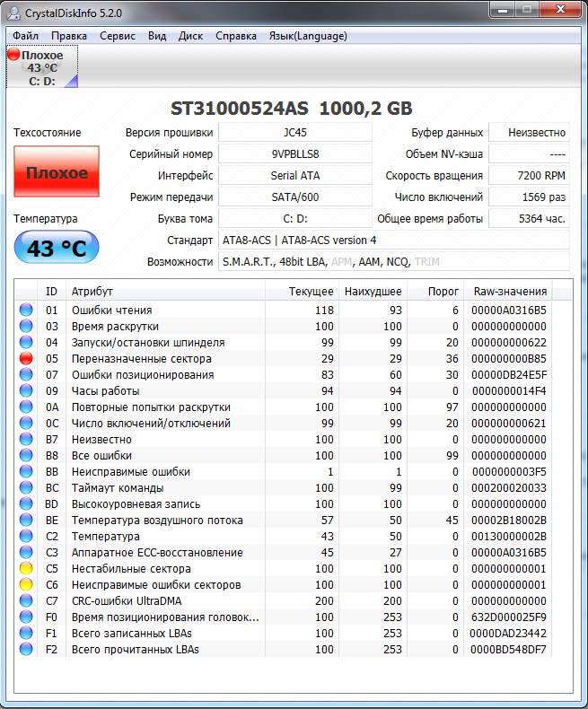Click raw value 0000BD548DF7
588x709 pixels.
point(508,649)
